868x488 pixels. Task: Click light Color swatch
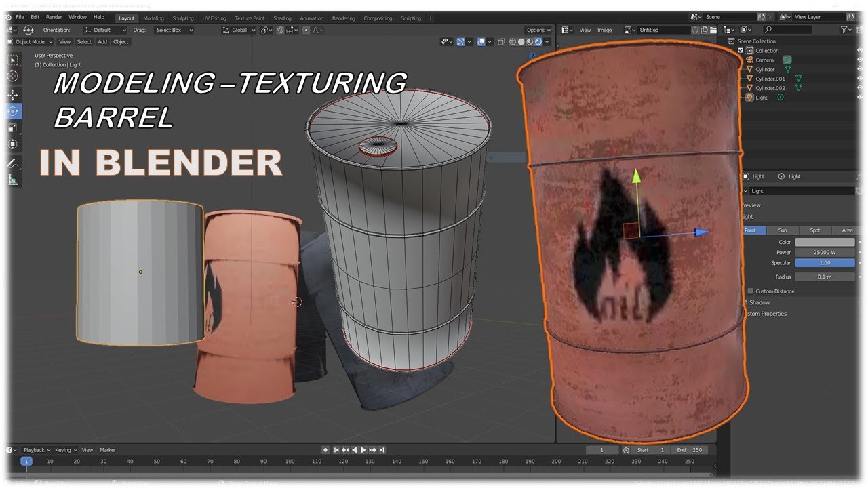click(x=825, y=242)
